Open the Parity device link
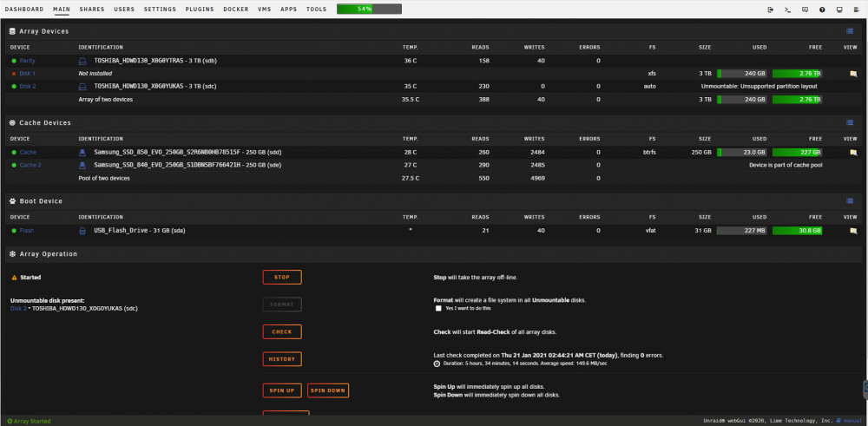This screenshot has height=426, width=868. click(x=27, y=61)
